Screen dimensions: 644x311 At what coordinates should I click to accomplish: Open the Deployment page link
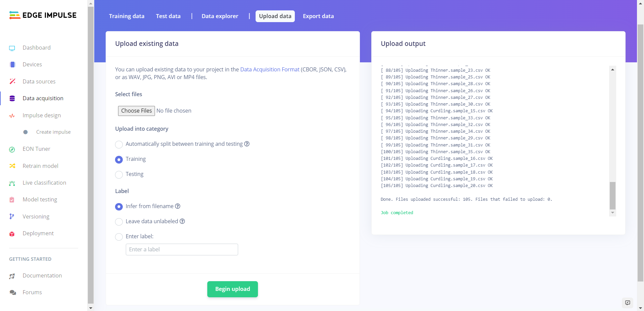(x=38, y=233)
